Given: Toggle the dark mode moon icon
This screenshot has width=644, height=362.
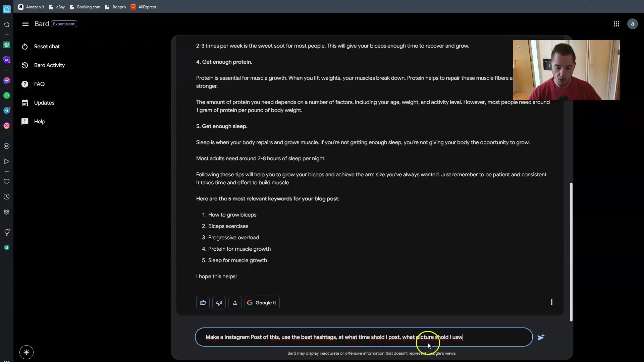Looking at the screenshot, I should coord(26,352).
